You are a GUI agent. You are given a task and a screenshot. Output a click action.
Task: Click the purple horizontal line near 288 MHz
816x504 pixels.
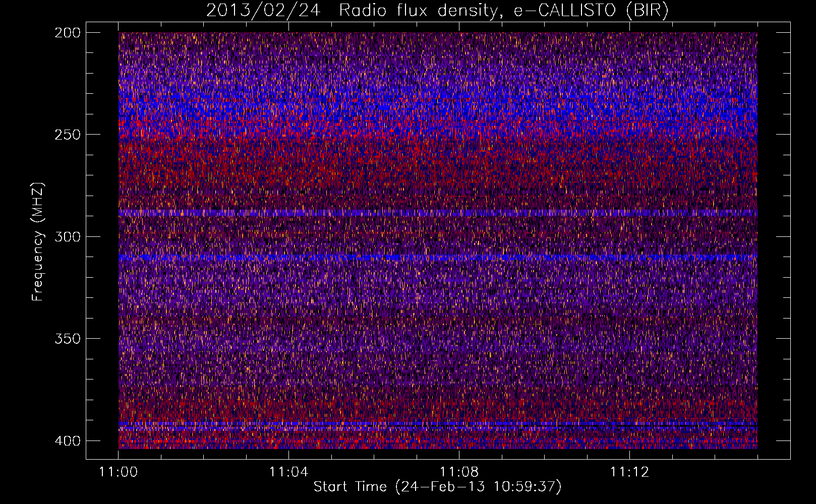point(438,213)
